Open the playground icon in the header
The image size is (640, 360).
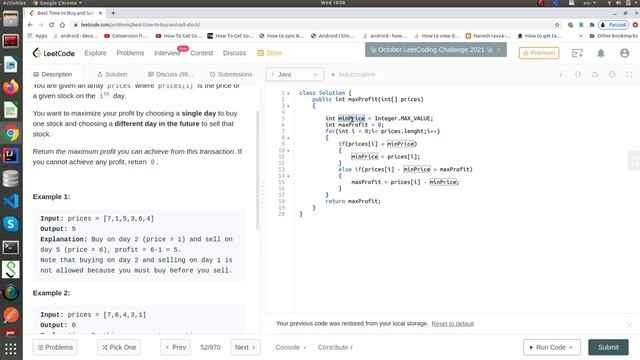(577, 53)
